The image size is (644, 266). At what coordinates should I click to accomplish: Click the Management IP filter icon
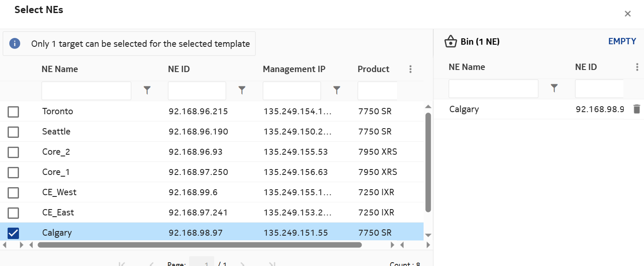pos(336,90)
